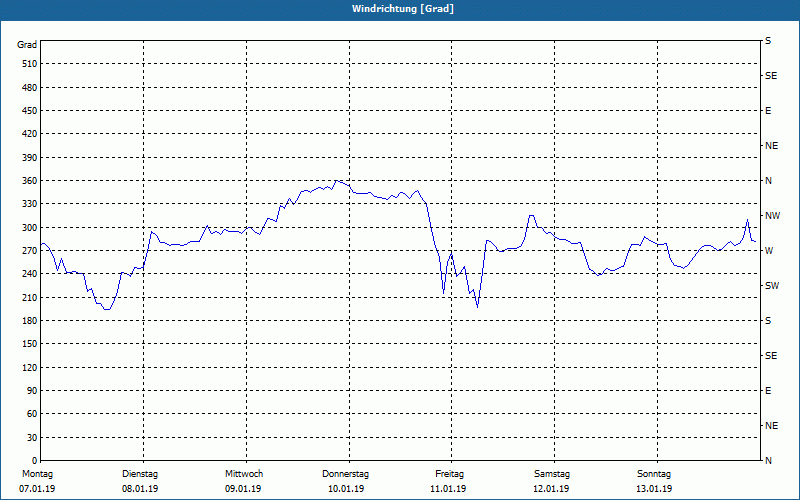Select the 450 degree axis label
The width and height of the screenshot is (800, 500).
click(30, 111)
